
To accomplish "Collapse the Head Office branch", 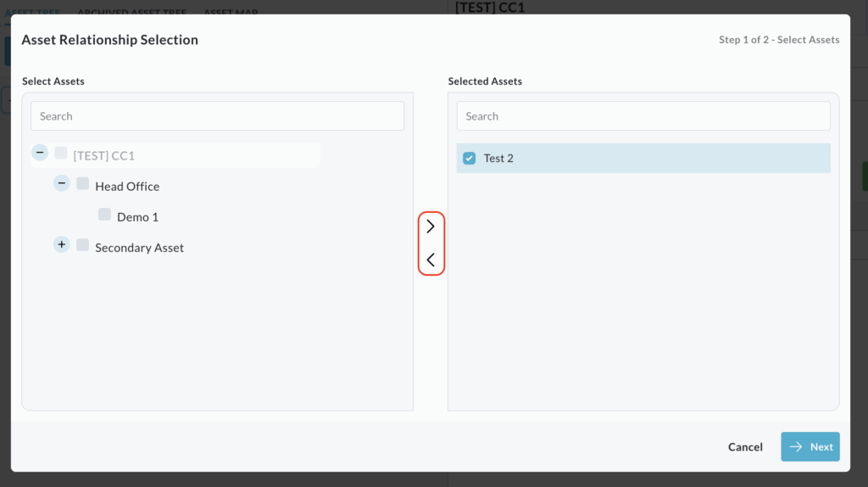I will [x=62, y=183].
